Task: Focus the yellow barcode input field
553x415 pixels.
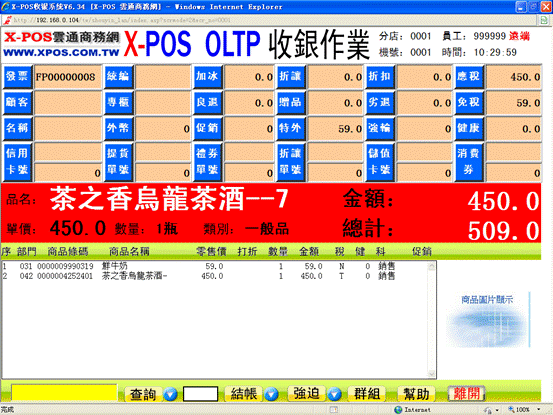Action: [x=64, y=392]
